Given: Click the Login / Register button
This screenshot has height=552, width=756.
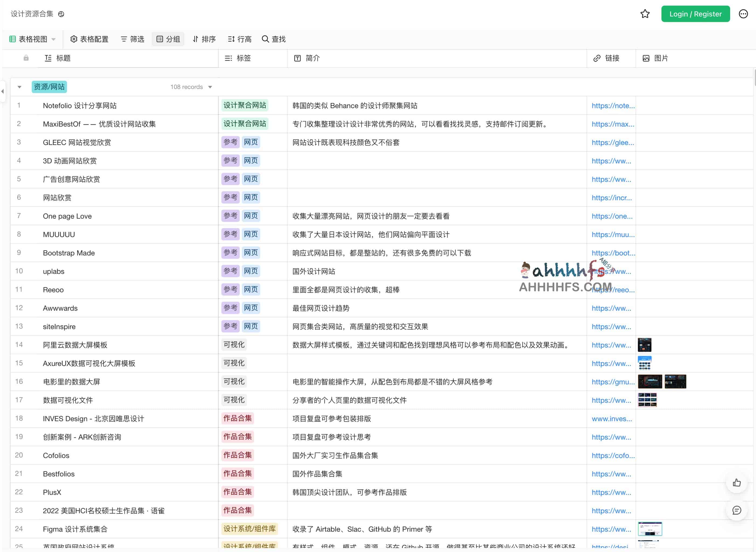Looking at the screenshot, I should tap(695, 14).
